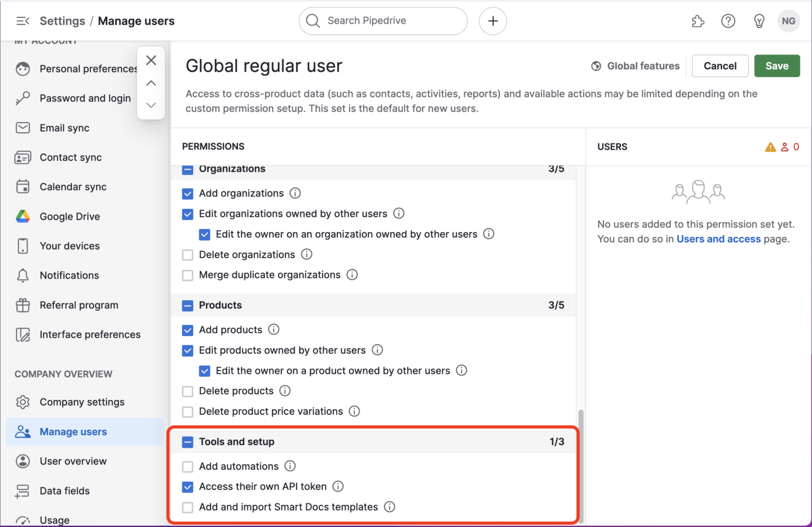Uncheck Access their own API token
The height and width of the screenshot is (527, 812).
click(x=188, y=487)
